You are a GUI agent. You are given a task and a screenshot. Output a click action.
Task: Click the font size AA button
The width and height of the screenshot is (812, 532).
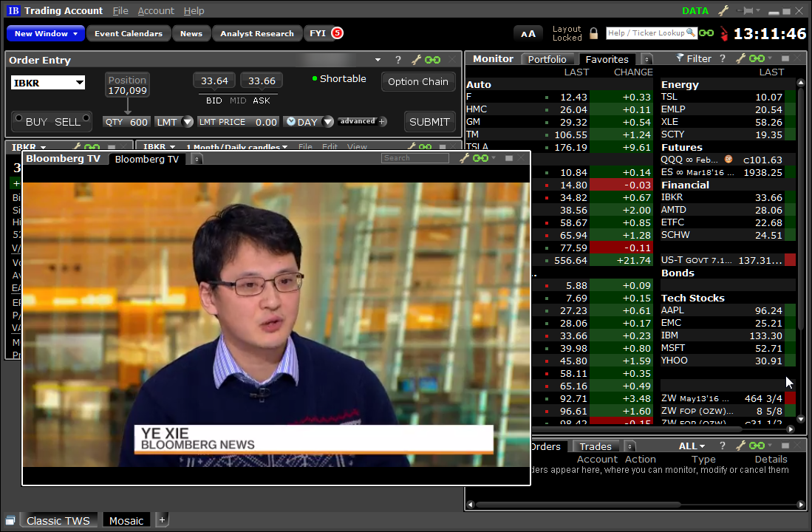528,34
